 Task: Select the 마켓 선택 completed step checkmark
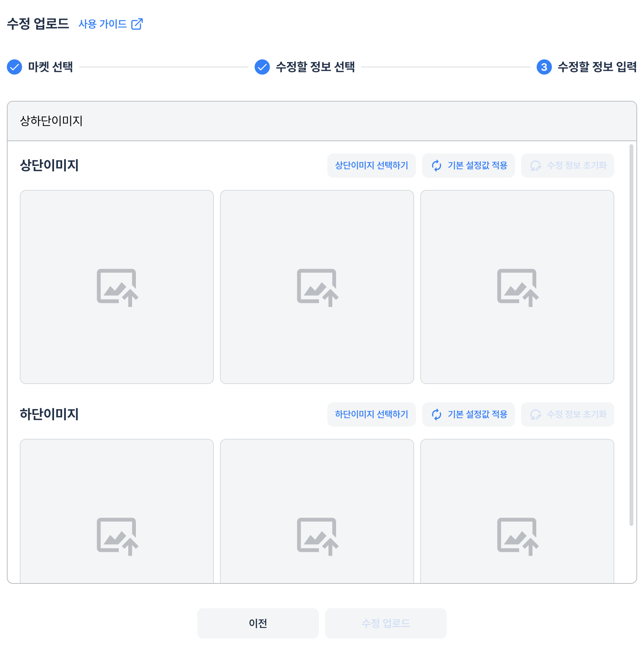click(14, 67)
